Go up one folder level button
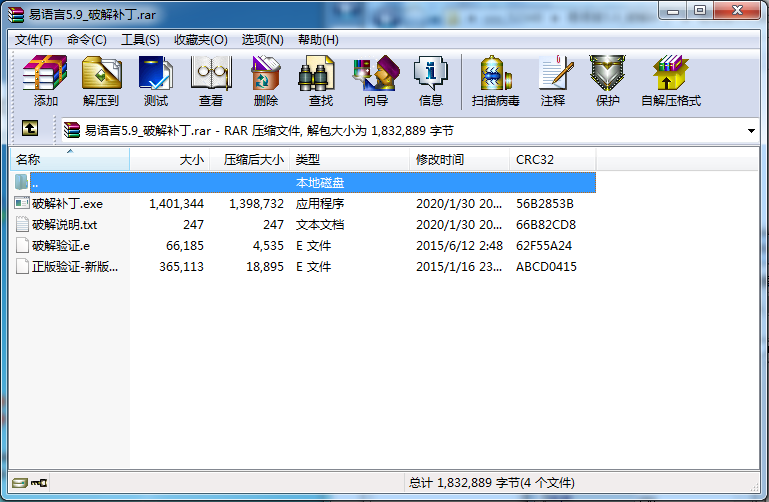The image size is (769, 502). [30, 129]
